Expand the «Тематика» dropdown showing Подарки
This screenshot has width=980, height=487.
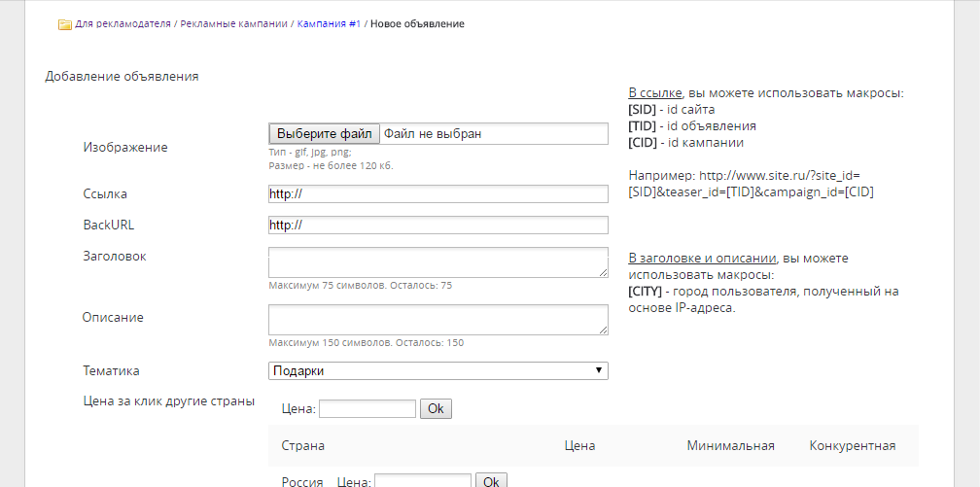tap(438, 370)
